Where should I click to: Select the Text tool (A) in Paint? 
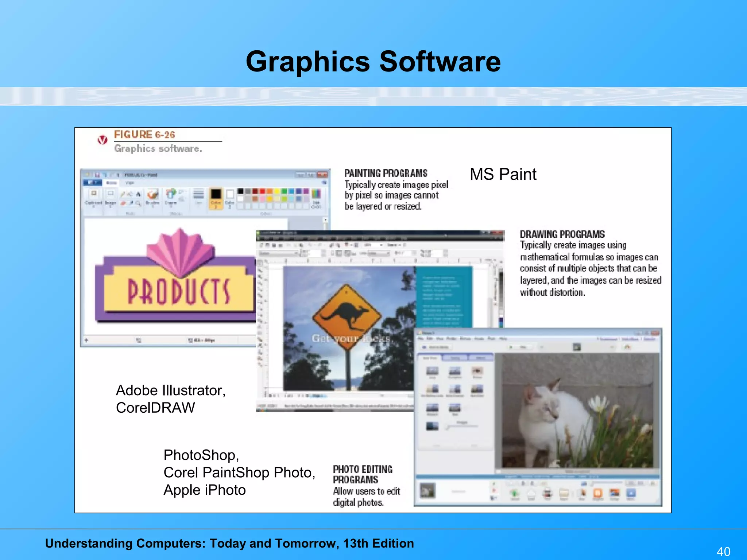(138, 194)
